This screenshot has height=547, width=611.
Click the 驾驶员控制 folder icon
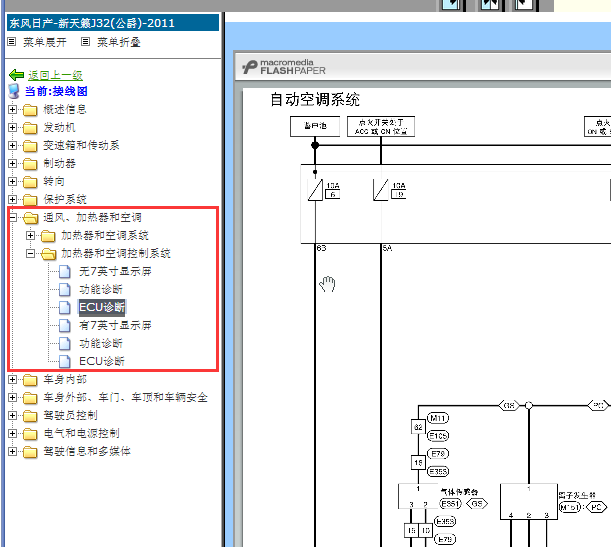pyautogui.click(x=30, y=416)
